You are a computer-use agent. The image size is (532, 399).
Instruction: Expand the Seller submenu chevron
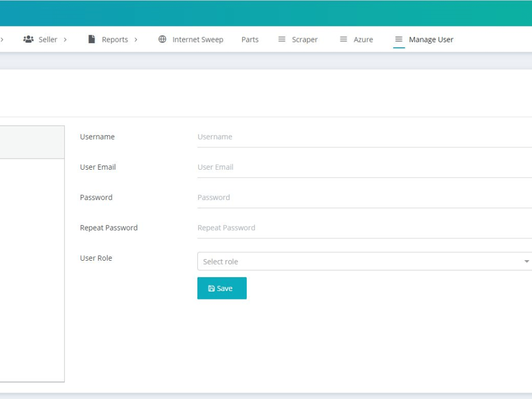point(64,39)
